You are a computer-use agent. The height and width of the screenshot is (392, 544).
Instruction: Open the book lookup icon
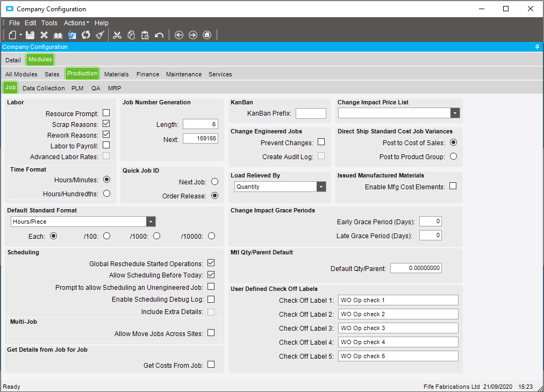click(x=58, y=35)
